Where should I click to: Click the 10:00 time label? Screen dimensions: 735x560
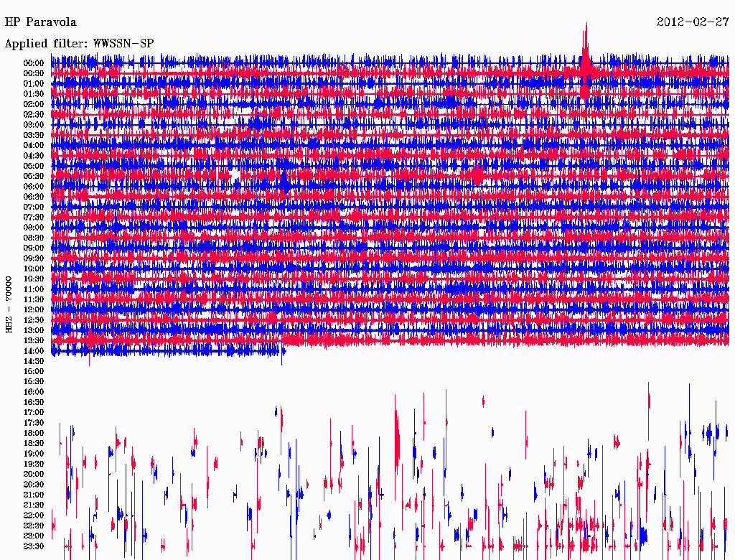point(34,269)
